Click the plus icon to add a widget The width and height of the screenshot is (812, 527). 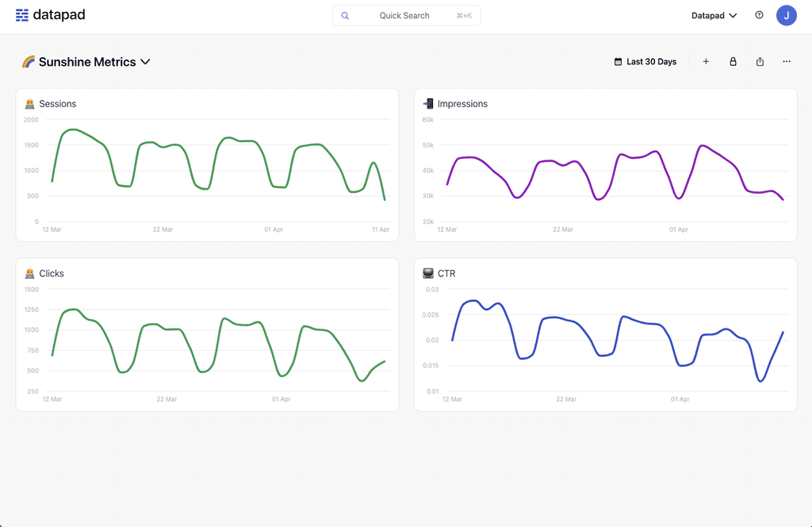[706, 61]
